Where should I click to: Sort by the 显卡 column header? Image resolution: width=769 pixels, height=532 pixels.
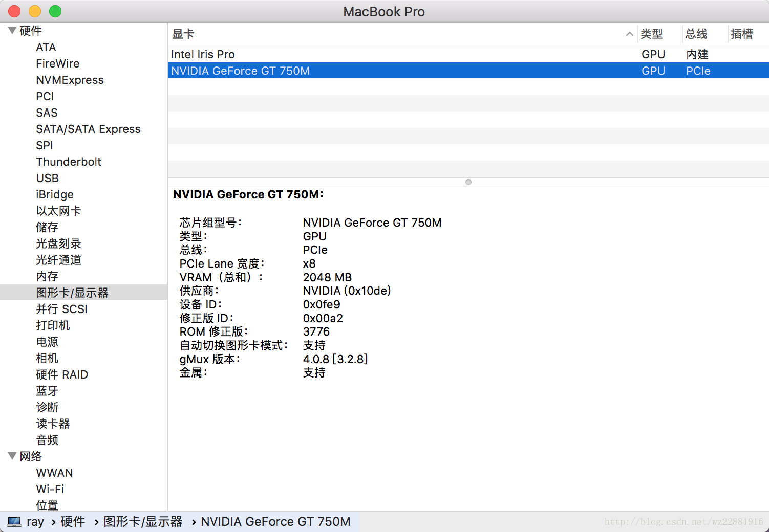pyautogui.click(x=402, y=34)
